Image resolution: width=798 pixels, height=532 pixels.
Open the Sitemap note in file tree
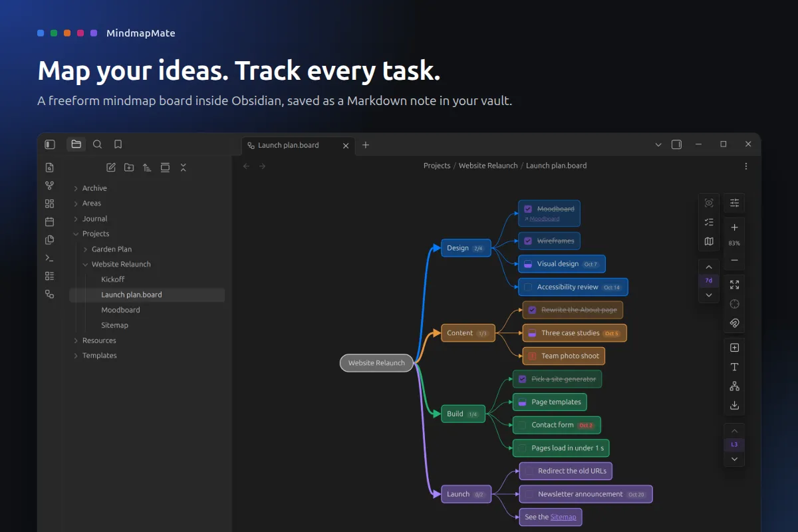[x=114, y=325]
